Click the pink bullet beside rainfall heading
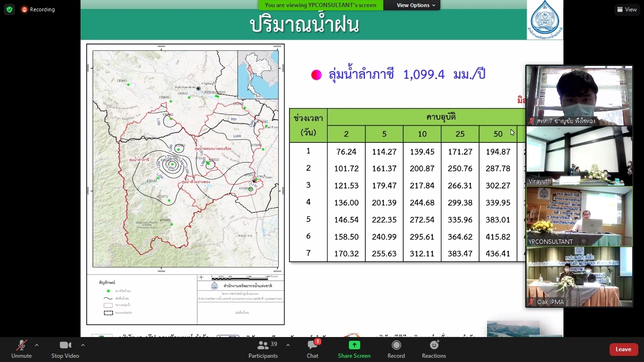The height and width of the screenshot is (362, 644). (x=316, y=75)
